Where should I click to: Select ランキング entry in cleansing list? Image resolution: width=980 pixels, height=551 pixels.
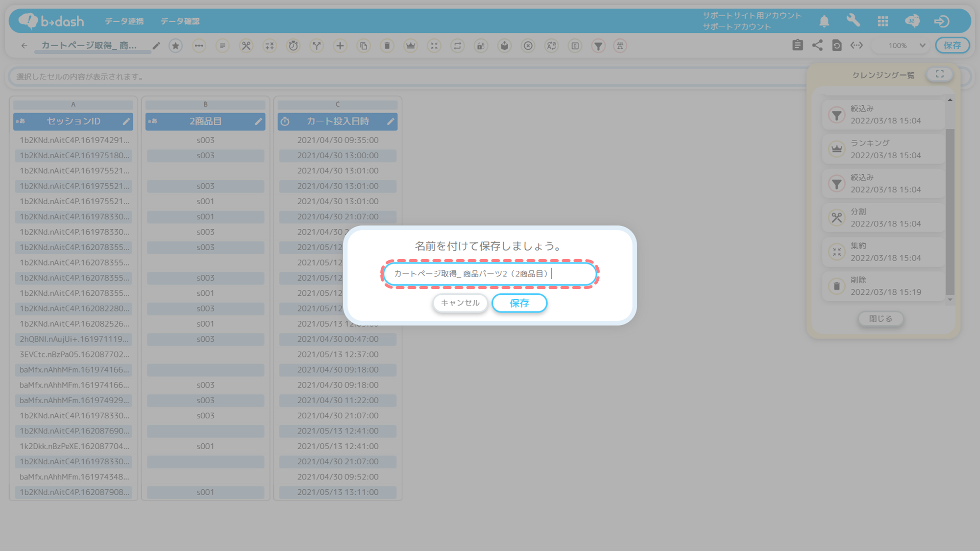click(x=883, y=149)
